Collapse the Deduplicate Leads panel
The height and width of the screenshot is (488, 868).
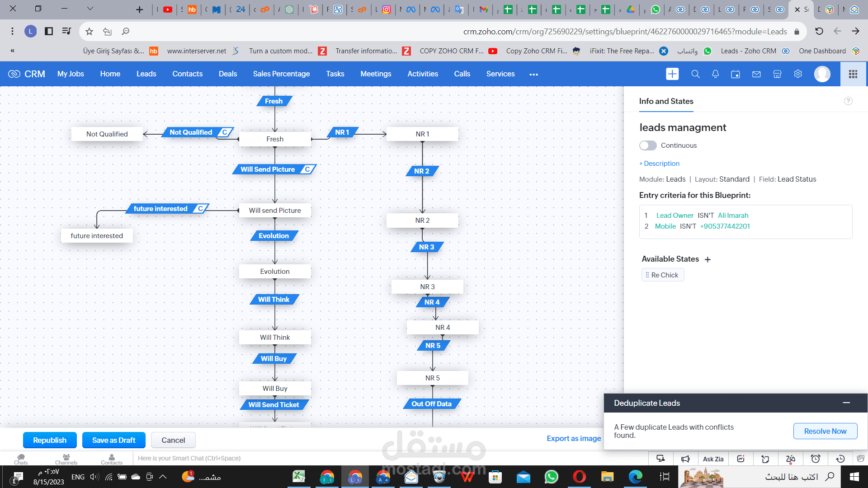coord(847,403)
